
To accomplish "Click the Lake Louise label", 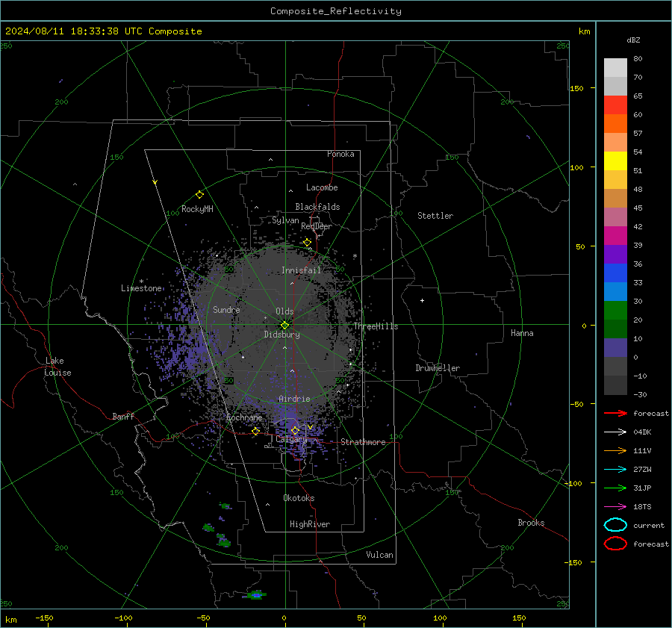I will (x=58, y=367).
